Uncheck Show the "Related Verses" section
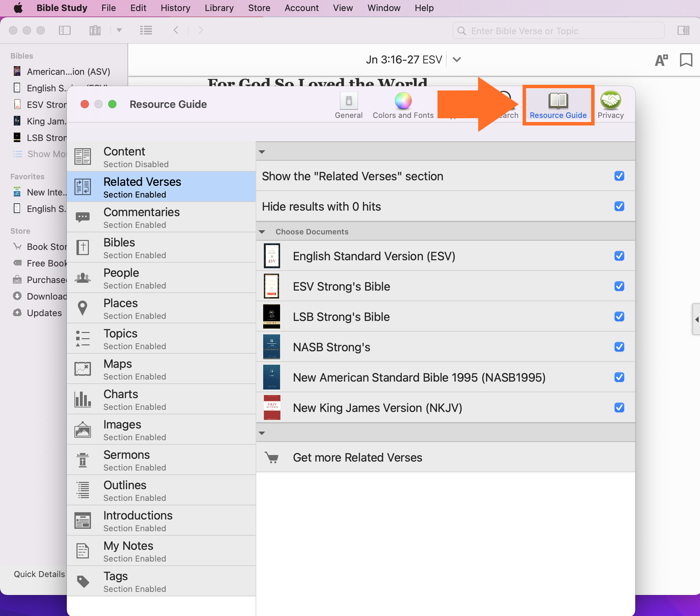The image size is (700, 616). (x=619, y=176)
